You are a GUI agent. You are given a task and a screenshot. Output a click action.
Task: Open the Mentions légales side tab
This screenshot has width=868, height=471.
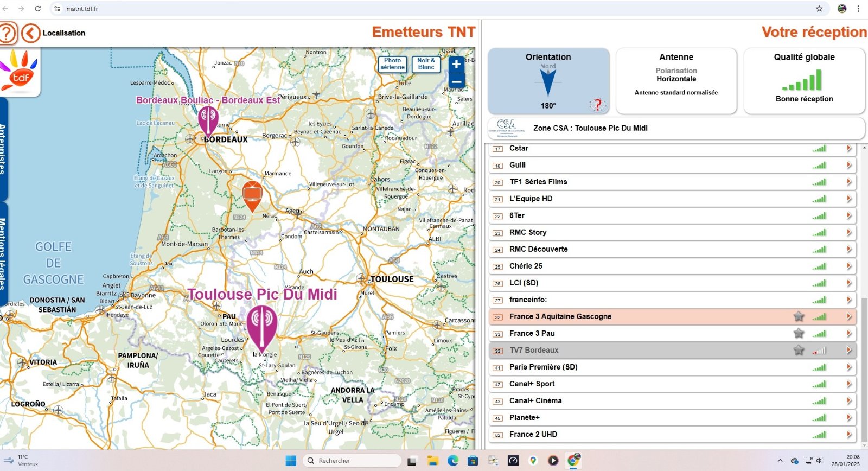(x=3, y=252)
